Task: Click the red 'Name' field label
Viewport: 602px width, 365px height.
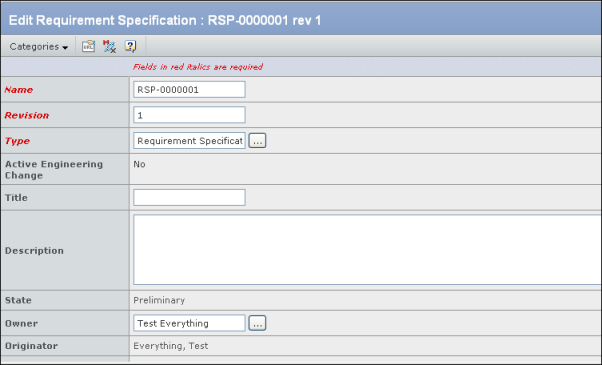Action: pos(19,90)
